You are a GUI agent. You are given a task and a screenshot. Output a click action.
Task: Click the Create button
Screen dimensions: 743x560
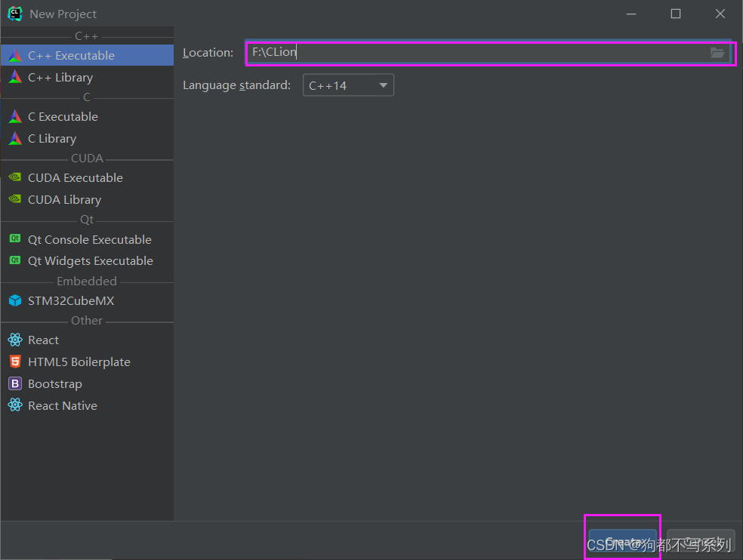[623, 541]
